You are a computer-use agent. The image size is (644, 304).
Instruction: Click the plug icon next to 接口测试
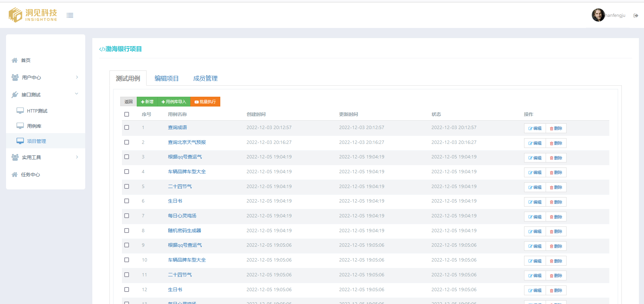click(15, 95)
